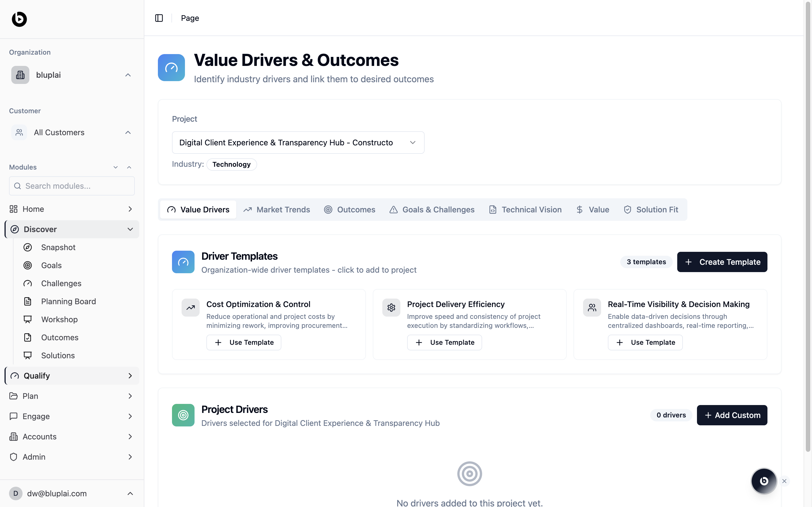Image resolution: width=812 pixels, height=507 pixels.
Task: Open the Project selection dropdown
Action: click(298, 143)
